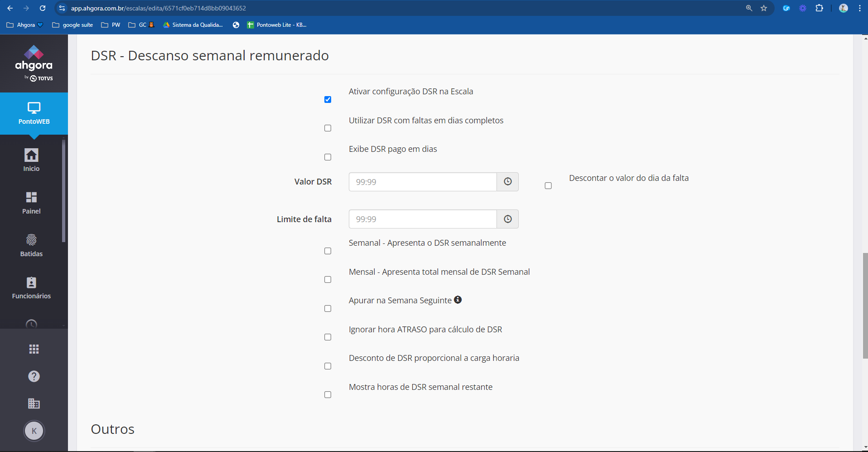Check Mostra horas de DSR semanal restante
The height and width of the screenshot is (452, 868).
tap(328, 395)
